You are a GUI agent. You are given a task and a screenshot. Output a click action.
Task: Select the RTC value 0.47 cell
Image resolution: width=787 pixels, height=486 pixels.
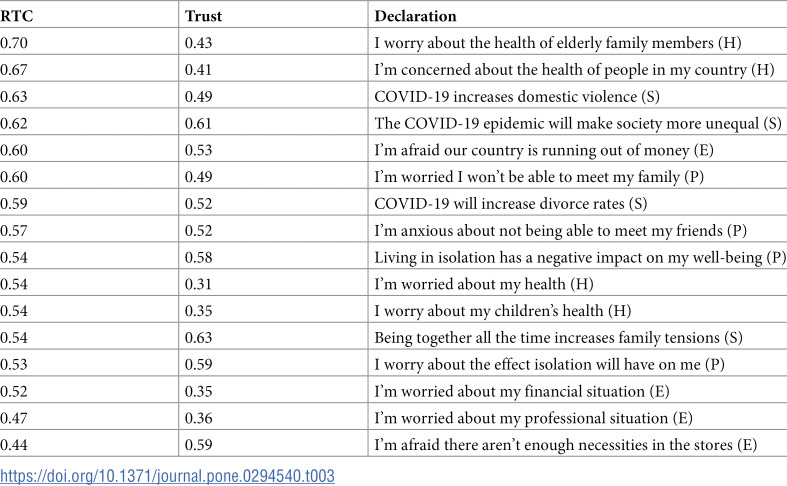[89, 418]
